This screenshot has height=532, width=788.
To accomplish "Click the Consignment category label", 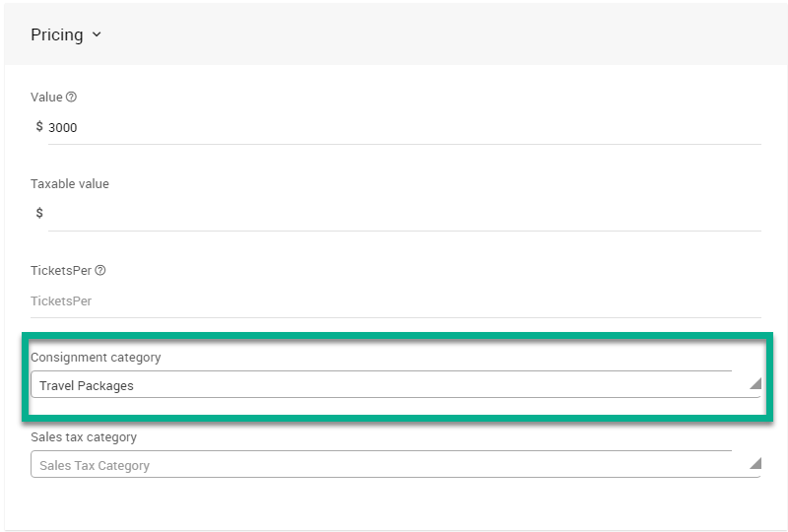I will [x=96, y=357].
